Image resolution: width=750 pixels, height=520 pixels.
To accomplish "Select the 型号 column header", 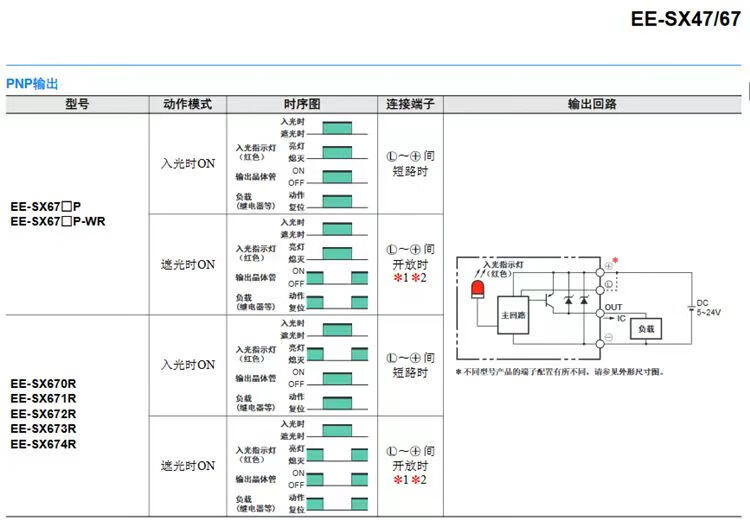I will tap(76, 104).
